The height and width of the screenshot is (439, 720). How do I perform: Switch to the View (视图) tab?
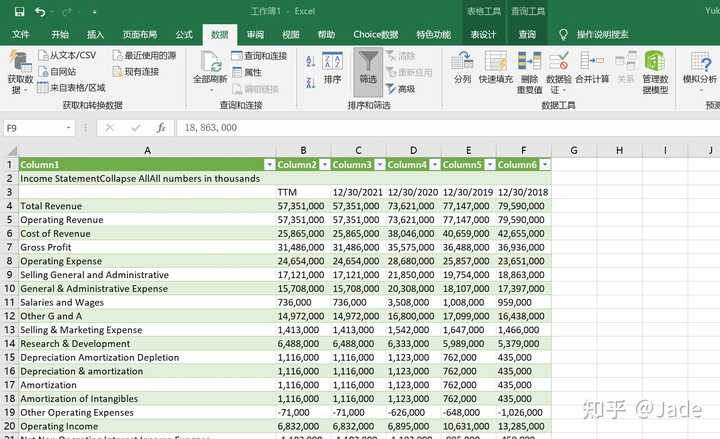pyautogui.click(x=291, y=34)
